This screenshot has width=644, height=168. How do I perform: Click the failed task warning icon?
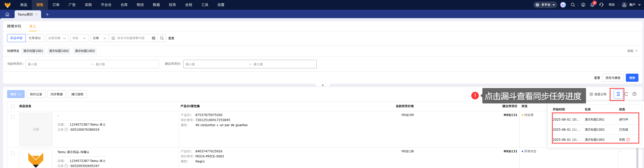point(628,139)
